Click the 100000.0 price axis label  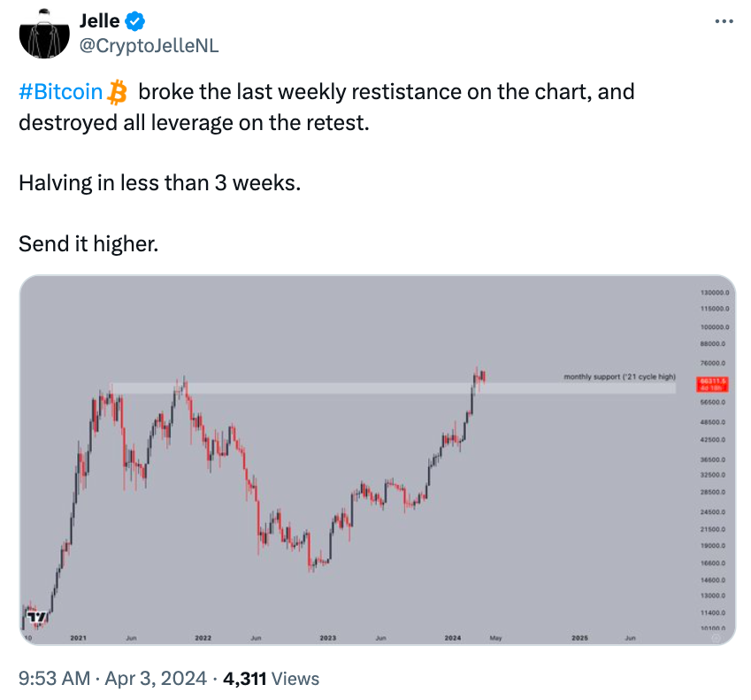pos(715,327)
